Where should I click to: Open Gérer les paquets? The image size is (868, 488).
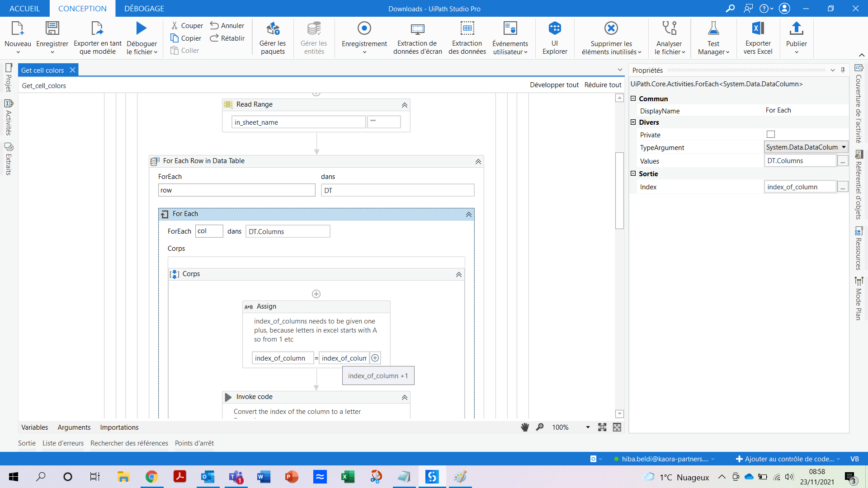point(273,38)
